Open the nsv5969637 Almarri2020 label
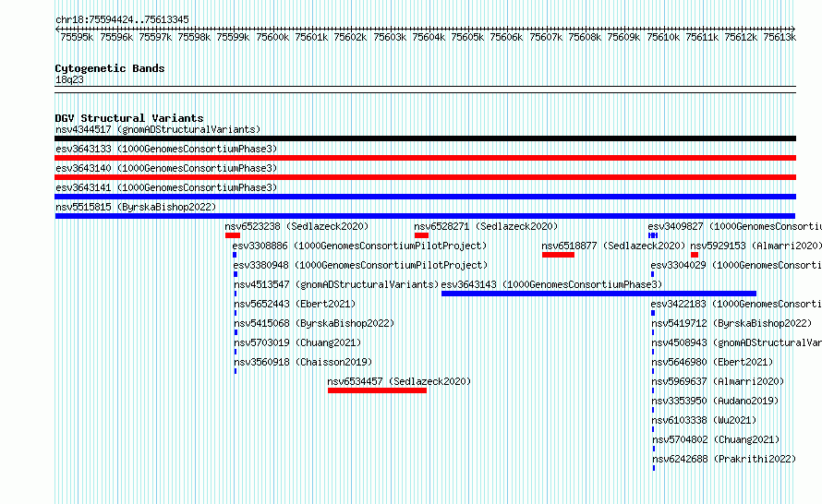 pyautogui.click(x=719, y=381)
